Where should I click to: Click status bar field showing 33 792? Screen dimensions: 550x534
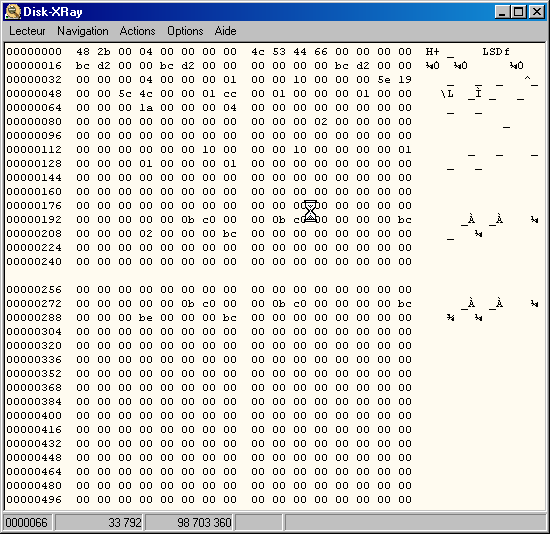[99, 522]
